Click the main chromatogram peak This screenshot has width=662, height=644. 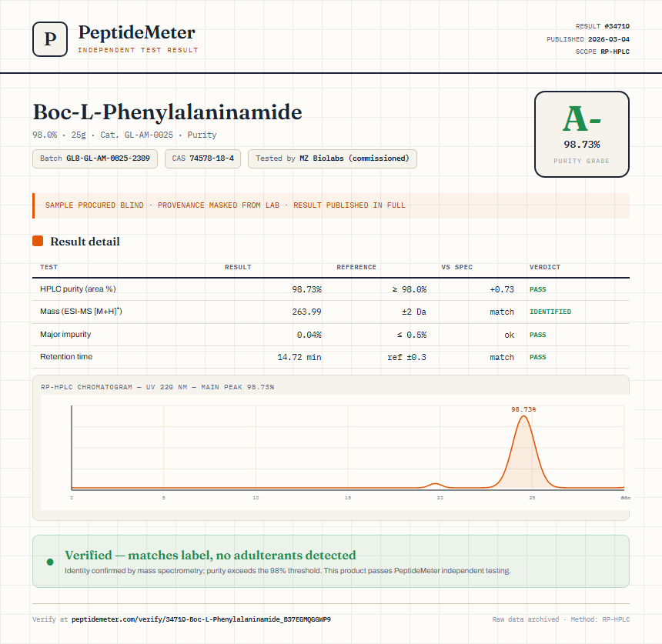tap(523, 455)
